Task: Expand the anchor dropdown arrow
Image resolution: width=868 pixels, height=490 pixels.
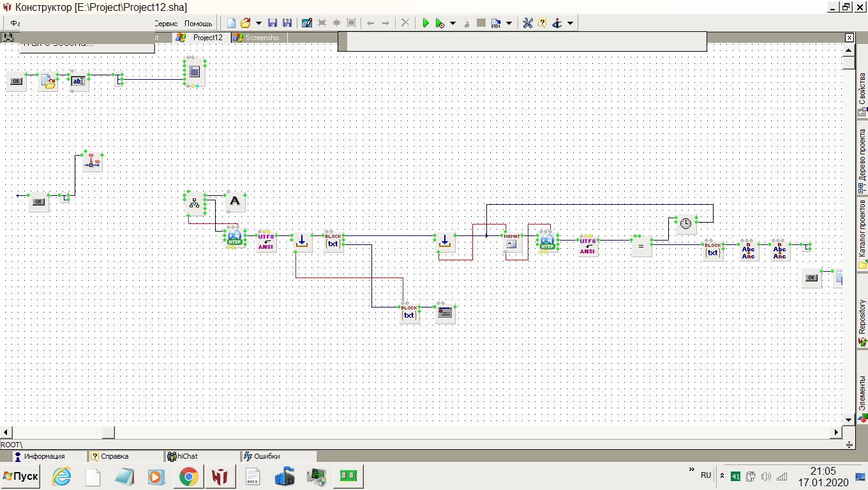Action: [x=570, y=23]
